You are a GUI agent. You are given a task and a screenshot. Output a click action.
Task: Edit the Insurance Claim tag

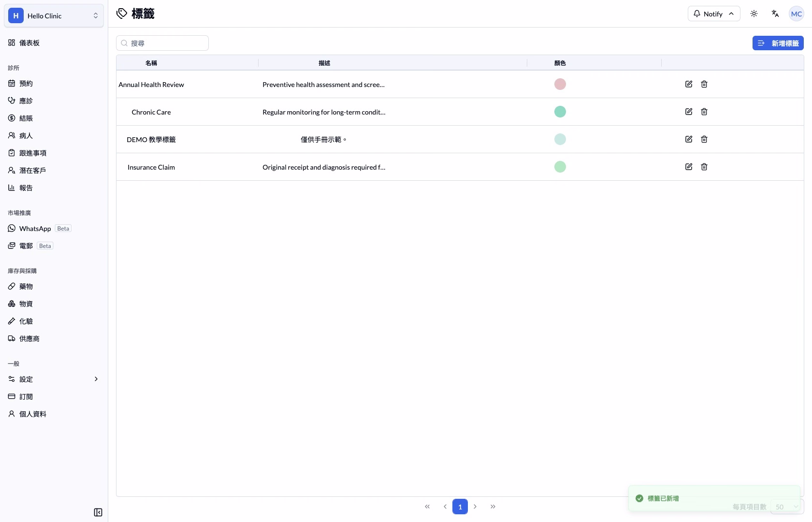tap(689, 167)
